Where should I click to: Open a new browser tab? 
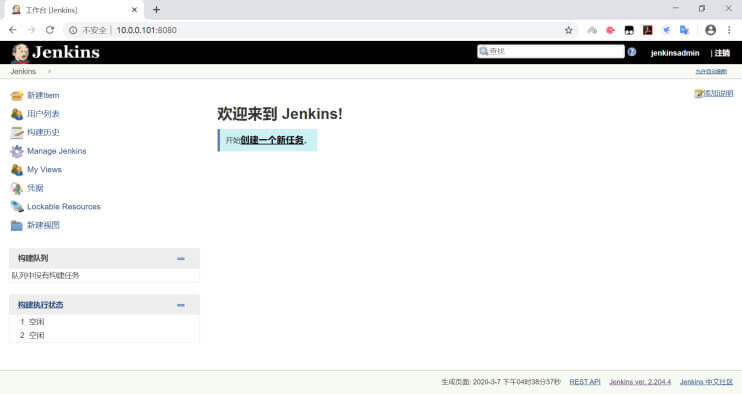coord(156,9)
